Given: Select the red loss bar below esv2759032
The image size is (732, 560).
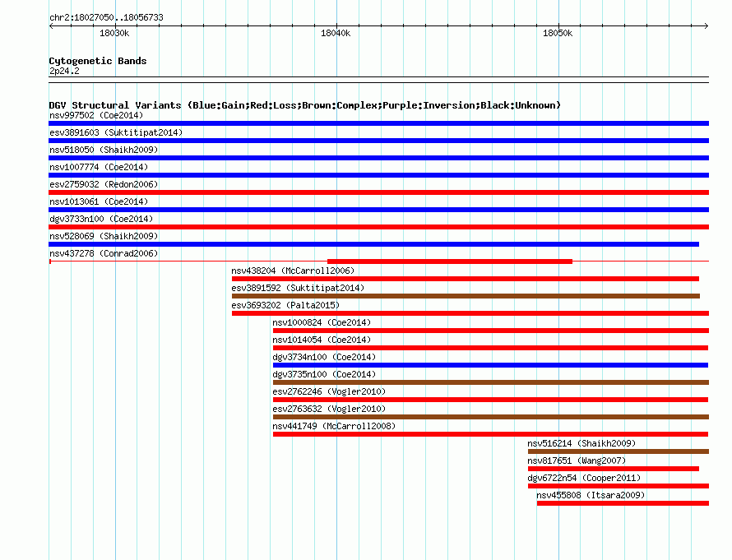Looking at the screenshot, I should pos(378,192).
